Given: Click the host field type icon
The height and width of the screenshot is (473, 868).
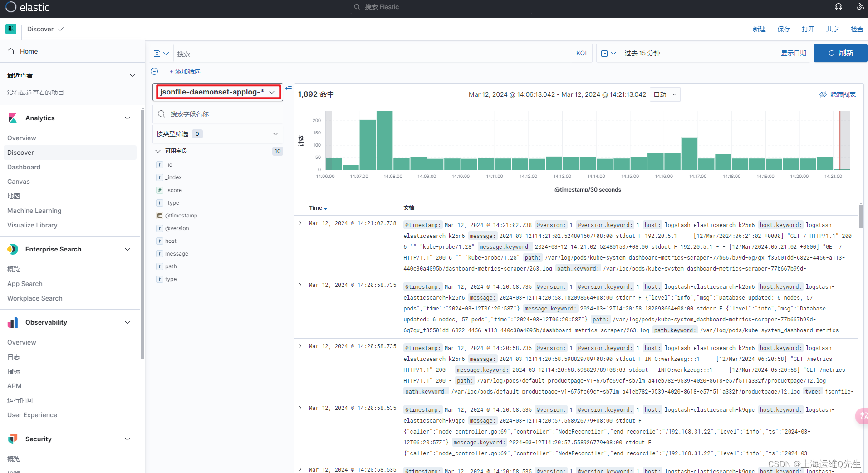Looking at the screenshot, I should click(160, 241).
